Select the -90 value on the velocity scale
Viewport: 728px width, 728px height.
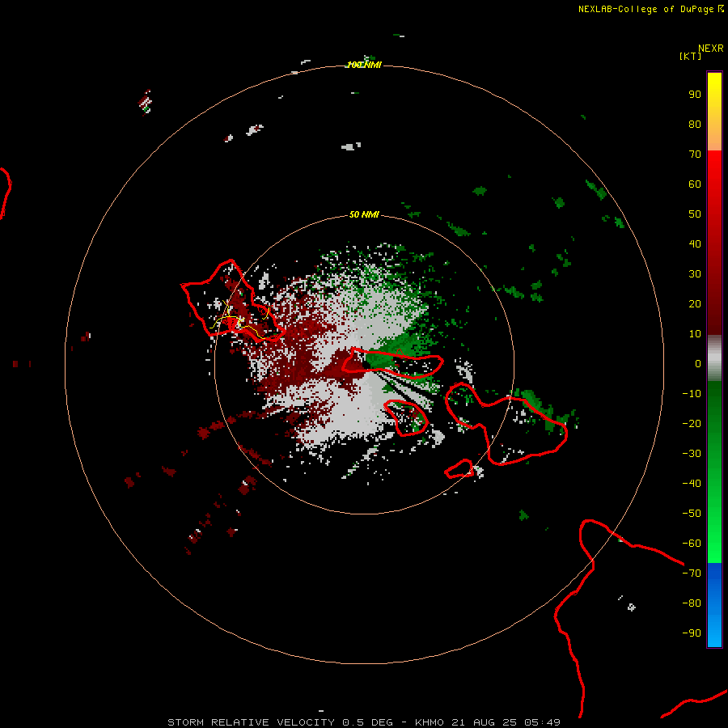pyautogui.click(x=692, y=633)
